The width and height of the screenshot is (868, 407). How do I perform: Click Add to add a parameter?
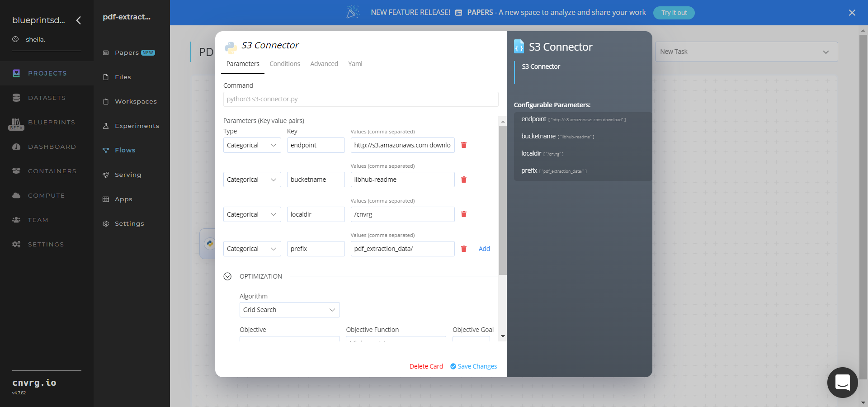click(x=484, y=249)
